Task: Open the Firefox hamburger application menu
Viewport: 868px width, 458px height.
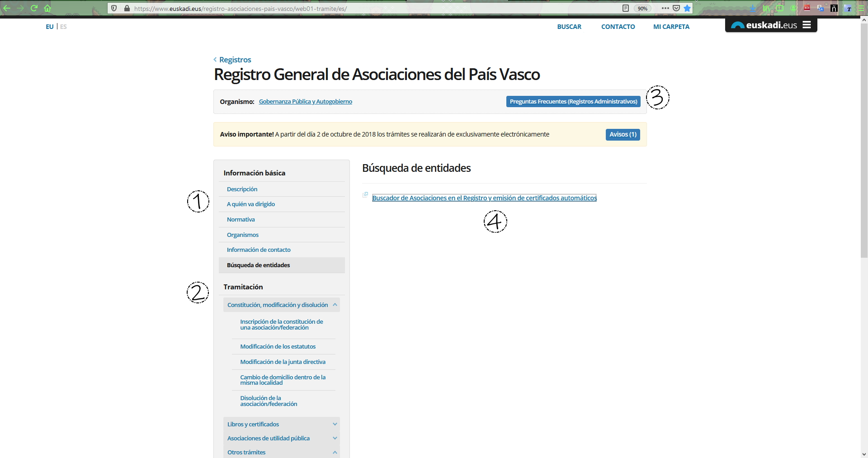Action: [x=861, y=8]
